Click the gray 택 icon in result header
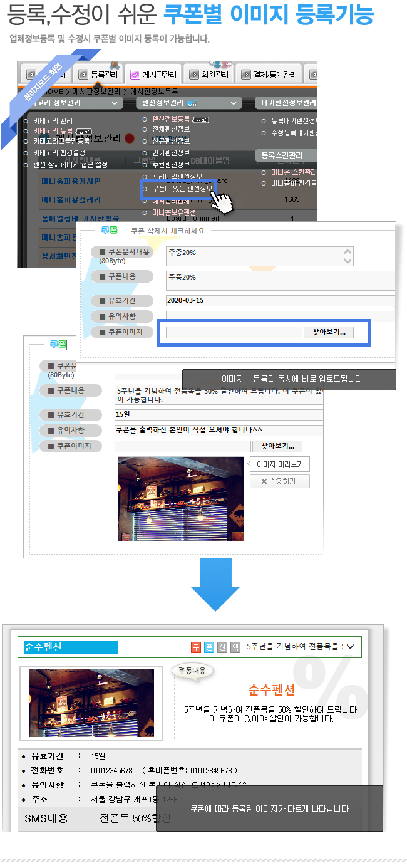Screen dimensions: 407x868 coord(235,647)
